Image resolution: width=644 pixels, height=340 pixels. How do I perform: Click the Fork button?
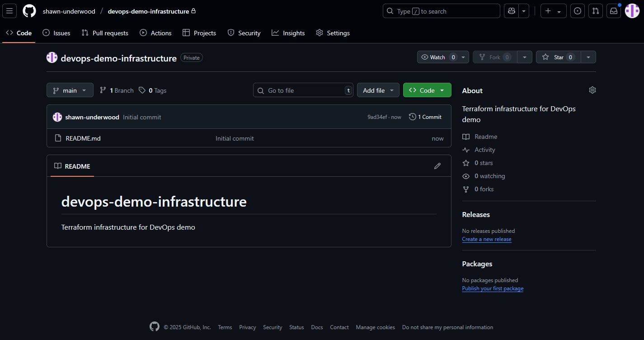tap(495, 57)
